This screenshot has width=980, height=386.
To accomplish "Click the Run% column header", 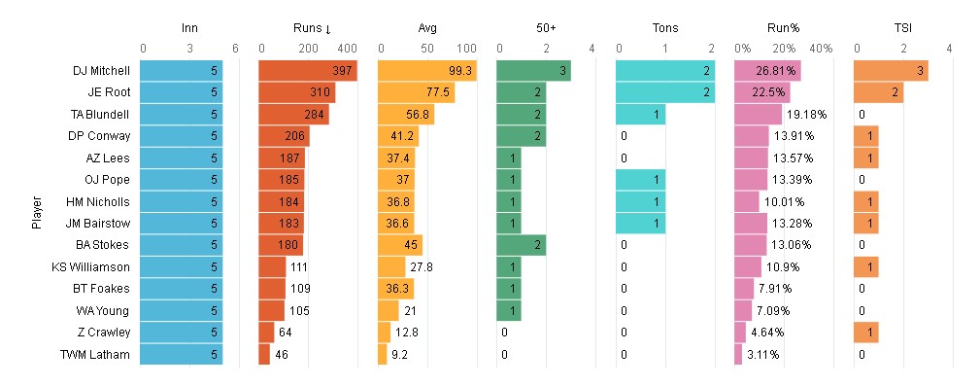I will (784, 28).
